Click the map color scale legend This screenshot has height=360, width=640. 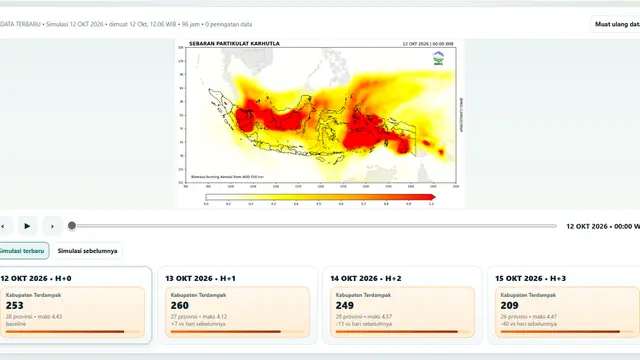[x=320, y=197]
